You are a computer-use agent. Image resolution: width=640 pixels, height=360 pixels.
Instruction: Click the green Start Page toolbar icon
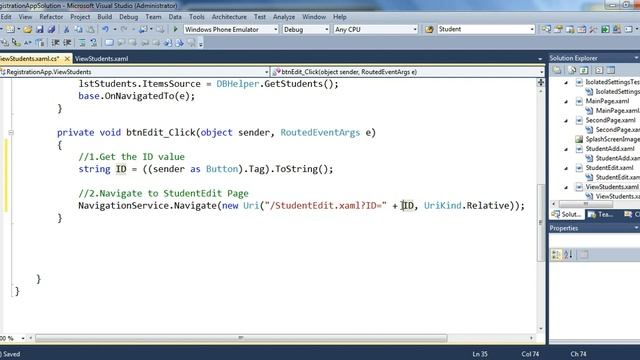coord(605,29)
